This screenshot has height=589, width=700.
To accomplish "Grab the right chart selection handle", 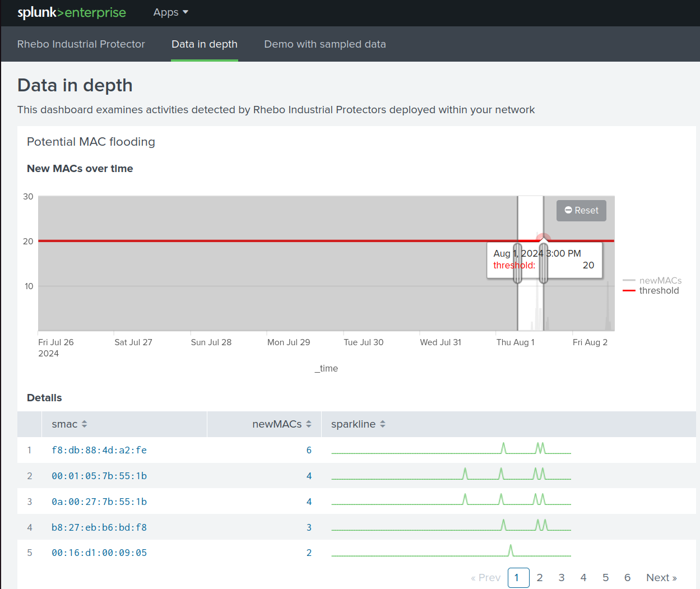I will pyautogui.click(x=544, y=263).
